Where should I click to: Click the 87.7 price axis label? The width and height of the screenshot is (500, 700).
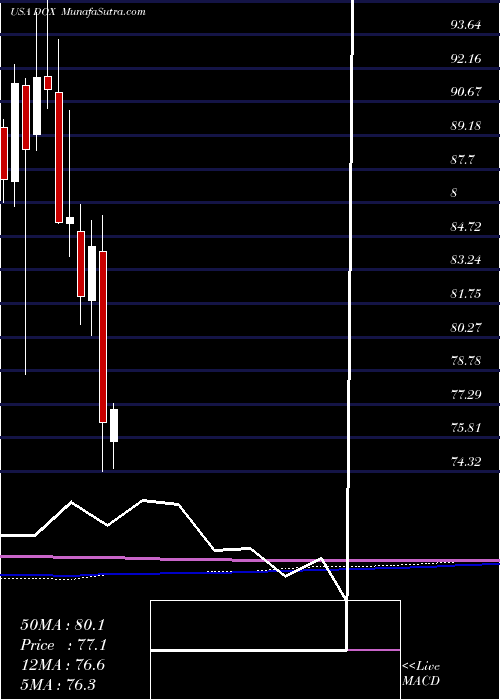coord(463,159)
